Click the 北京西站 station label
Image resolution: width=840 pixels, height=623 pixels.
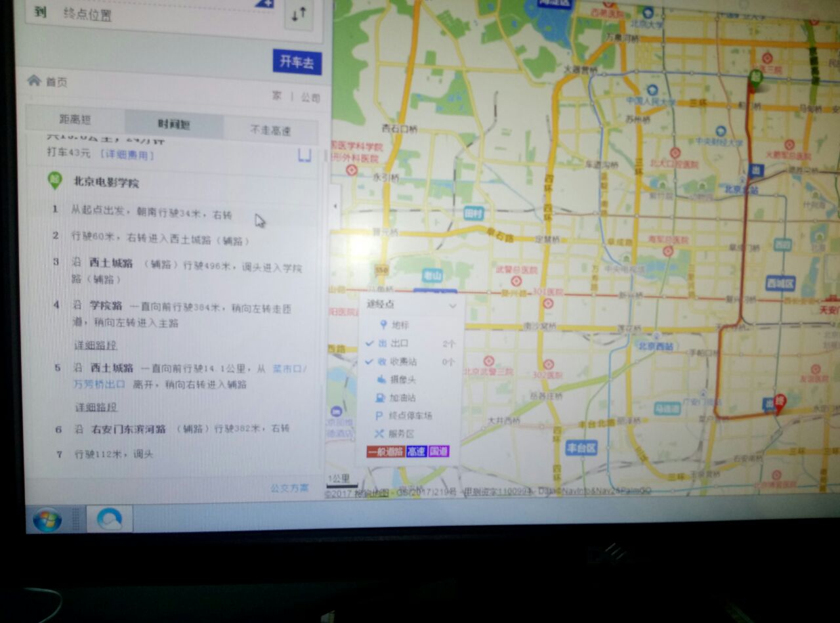(656, 345)
